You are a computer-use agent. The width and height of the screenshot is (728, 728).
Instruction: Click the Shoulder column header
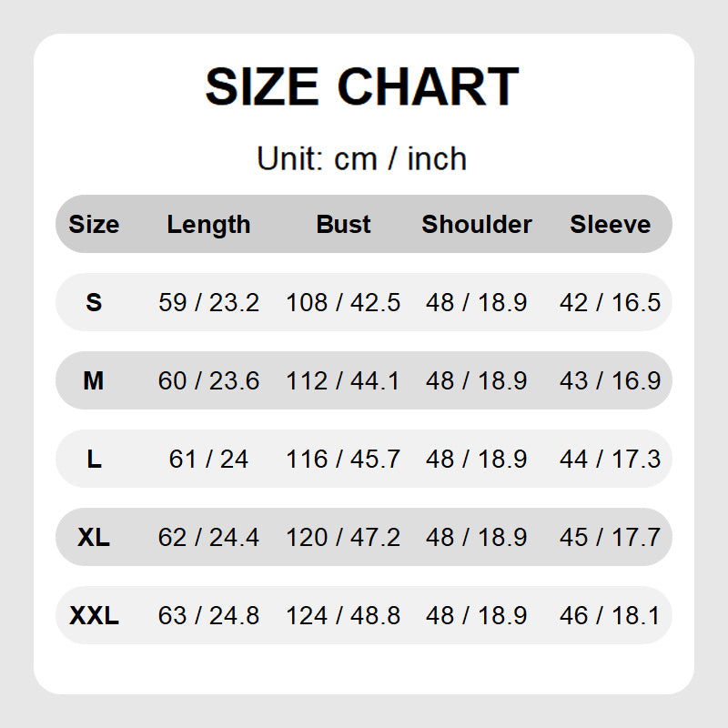(477, 225)
